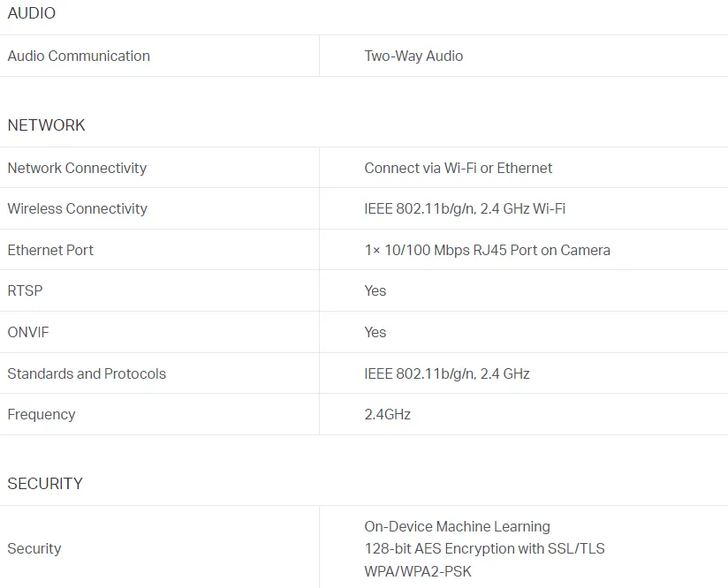This screenshot has width=728, height=588.
Task: Click the NETWORK section heading
Action: pyautogui.click(x=47, y=125)
